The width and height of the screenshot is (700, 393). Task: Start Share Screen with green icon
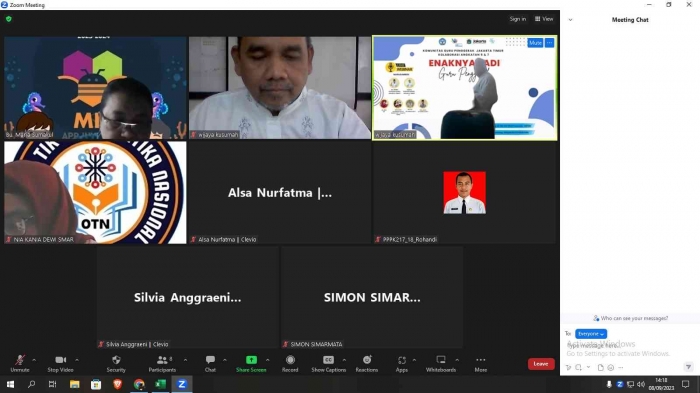[251, 363]
